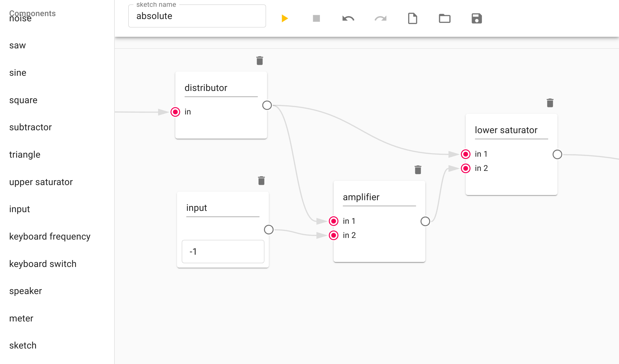Viewport: 619px width, 364px height.
Task: Click the sketch name text field
Action: pos(197,16)
